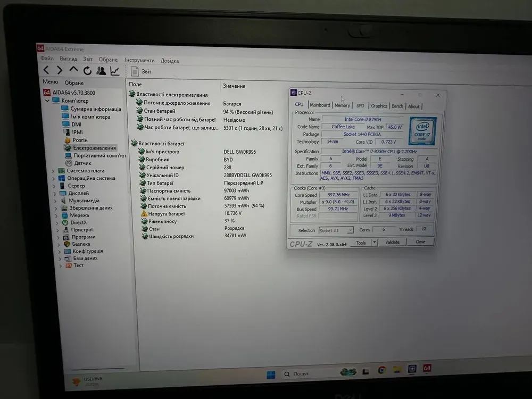Click the Звіт report button
Image resolution: width=532 pixels, height=399 pixels.
coord(142,71)
